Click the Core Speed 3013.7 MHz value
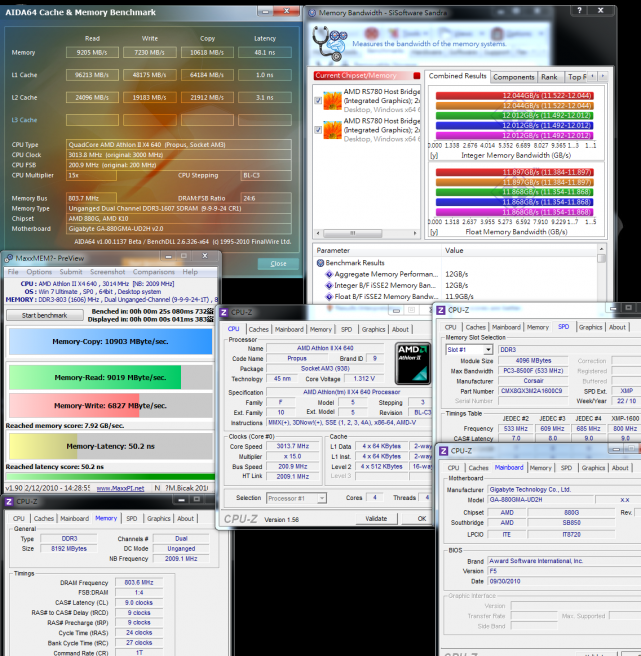Viewport: 641px width, 656px height. (293, 446)
